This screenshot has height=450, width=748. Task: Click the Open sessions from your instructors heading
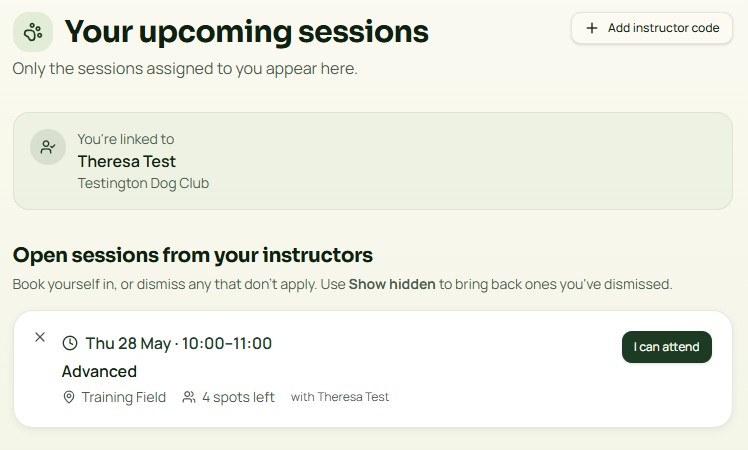[x=193, y=255]
